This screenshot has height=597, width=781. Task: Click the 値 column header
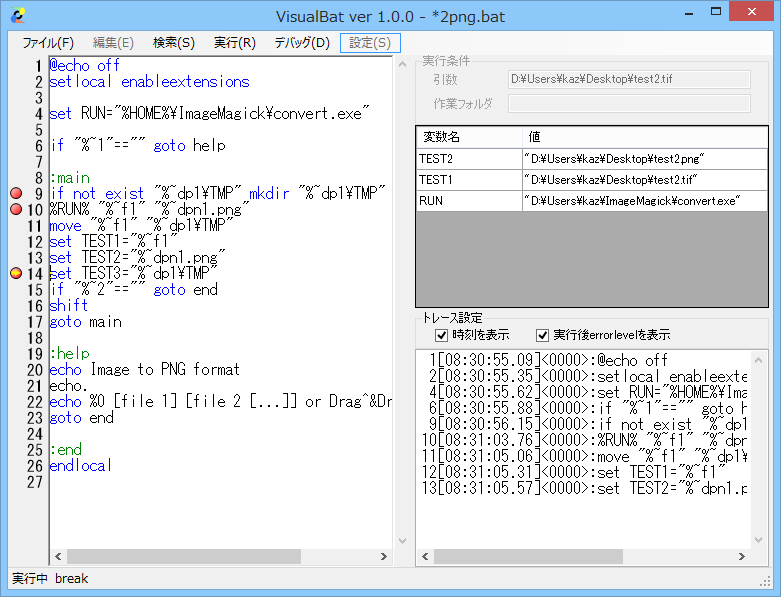click(x=645, y=137)
